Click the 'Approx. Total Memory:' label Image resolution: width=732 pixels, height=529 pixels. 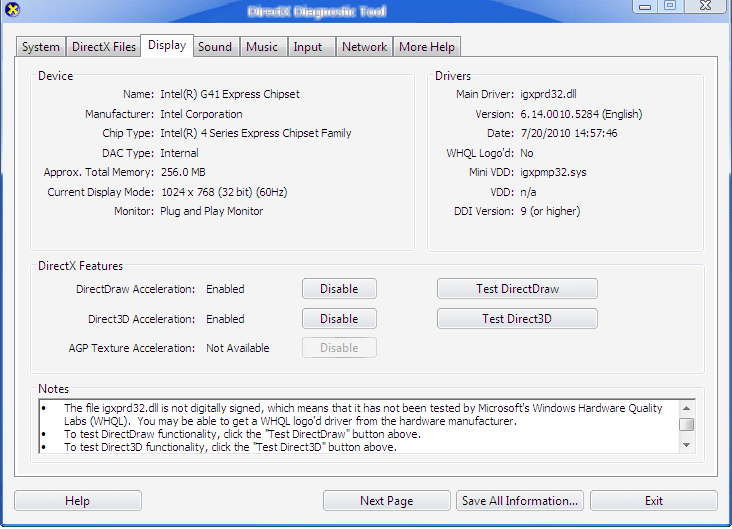click(99, 172)
